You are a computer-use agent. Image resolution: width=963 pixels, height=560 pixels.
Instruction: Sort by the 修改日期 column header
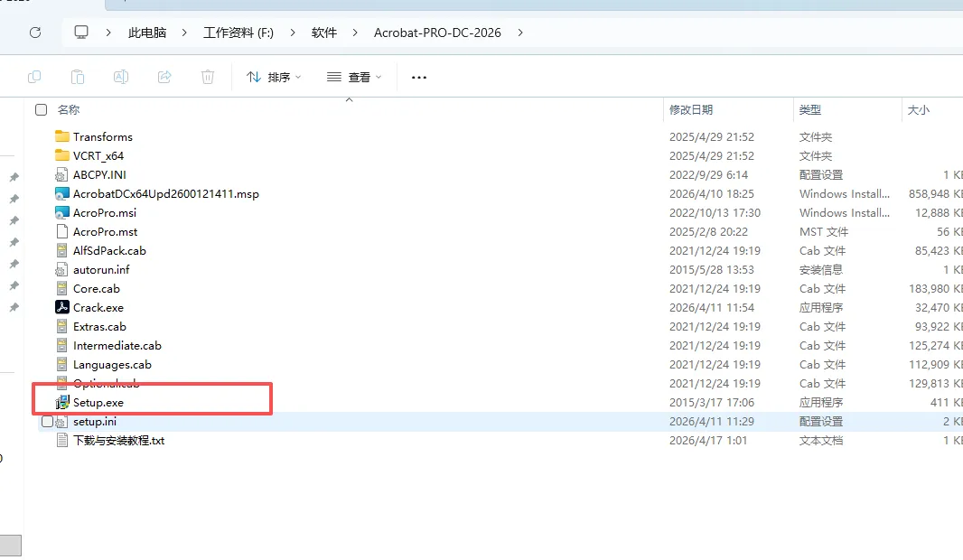pos(691,110)
